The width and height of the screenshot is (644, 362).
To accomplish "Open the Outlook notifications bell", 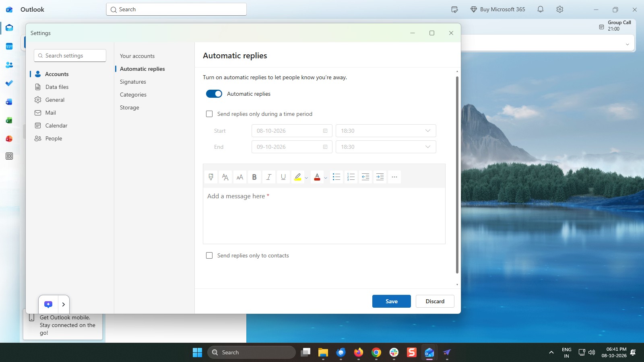I will (x=541, y=9).
